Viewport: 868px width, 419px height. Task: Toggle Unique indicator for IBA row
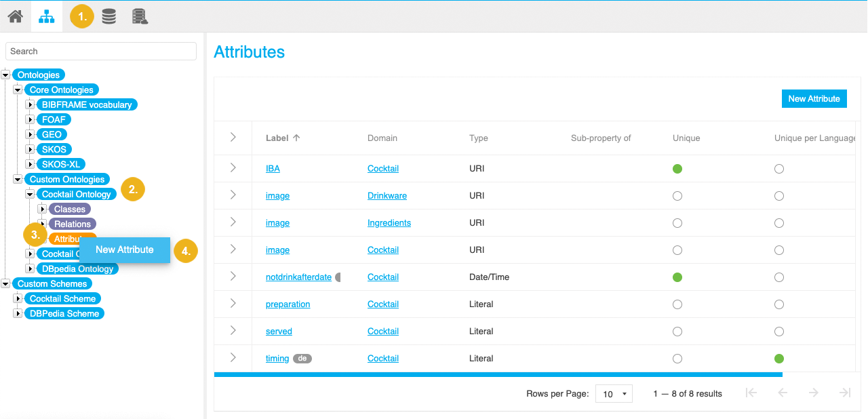pyautogui.click(x=677, y=169)
